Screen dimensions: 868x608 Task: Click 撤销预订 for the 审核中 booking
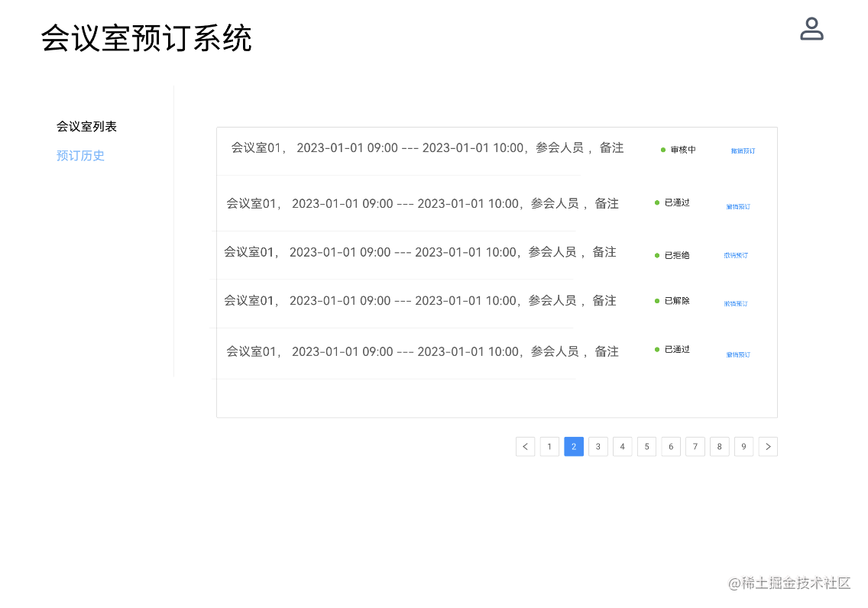click(743, 151)
